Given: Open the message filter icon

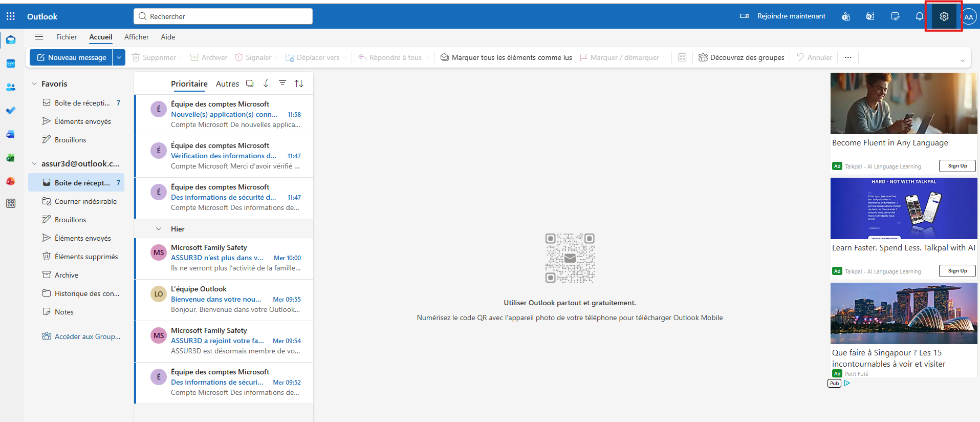Looking at the screenshot, I should (x=282, y=83).
